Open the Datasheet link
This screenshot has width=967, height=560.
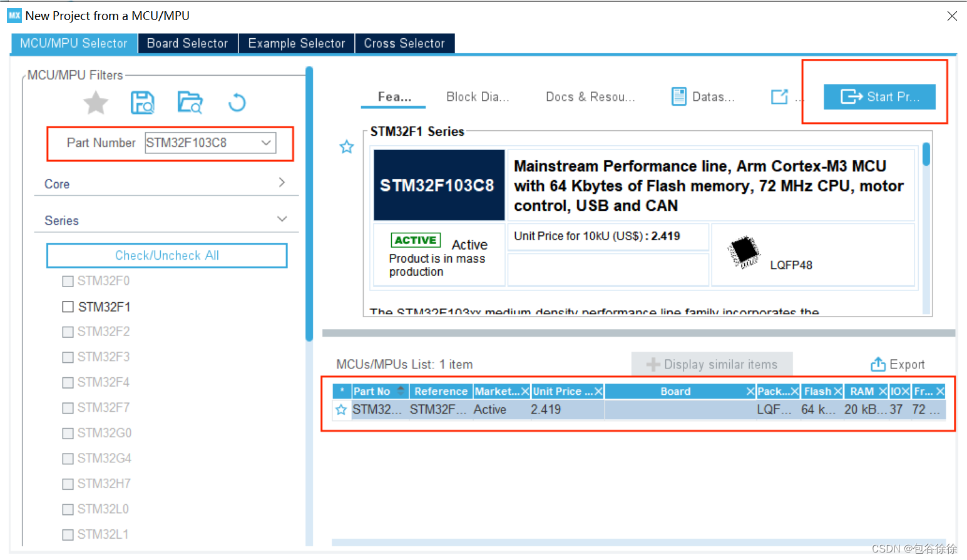pos(713,97)
